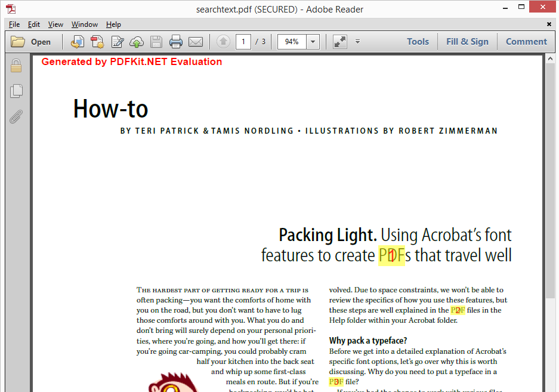Close the document with menu bar X
559x392 pixels.
click(x=549, y=24)
